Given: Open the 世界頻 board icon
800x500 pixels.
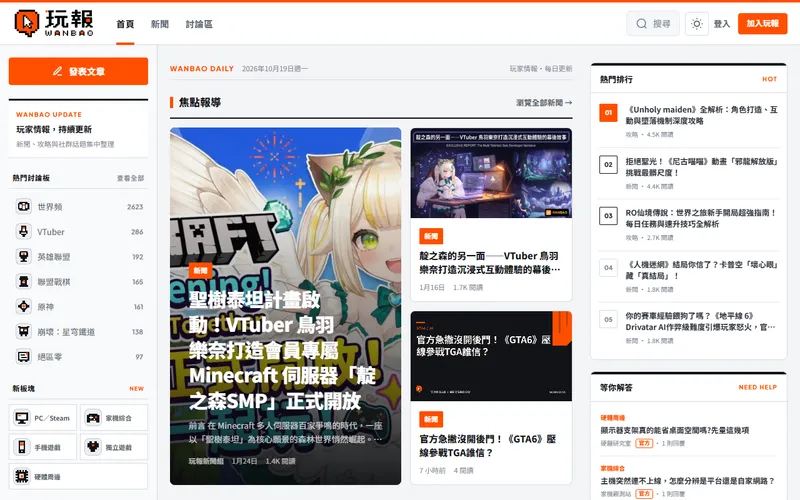Looking at the screenshot, I should click(23, 207).
